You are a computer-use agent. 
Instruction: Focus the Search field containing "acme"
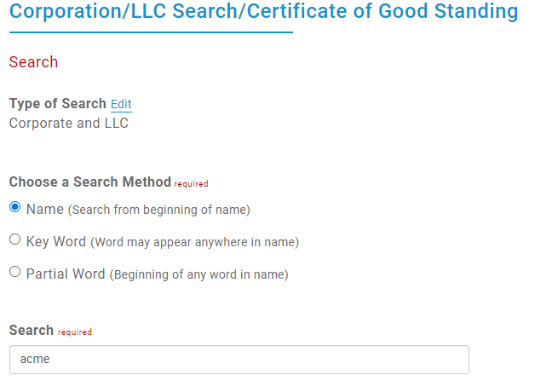point(239,359)
